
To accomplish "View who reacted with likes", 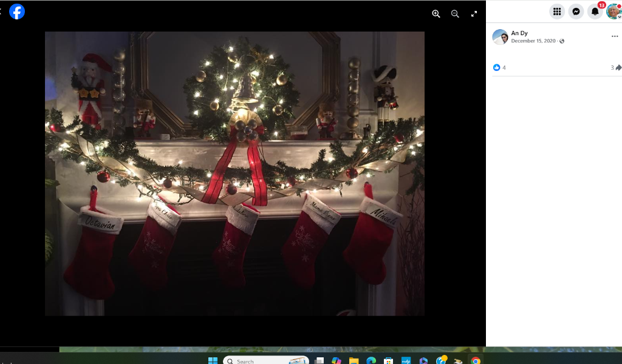I will pyautogui.click(x=499, y=67).
